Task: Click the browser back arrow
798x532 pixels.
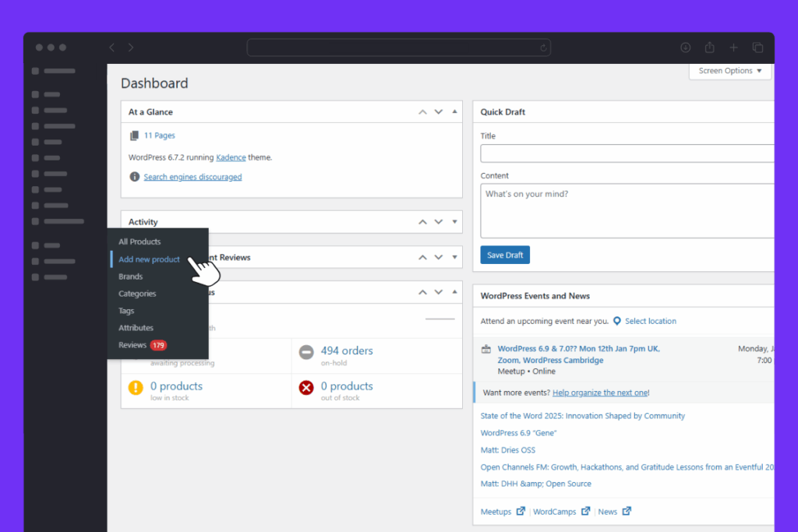Action: 111,48
